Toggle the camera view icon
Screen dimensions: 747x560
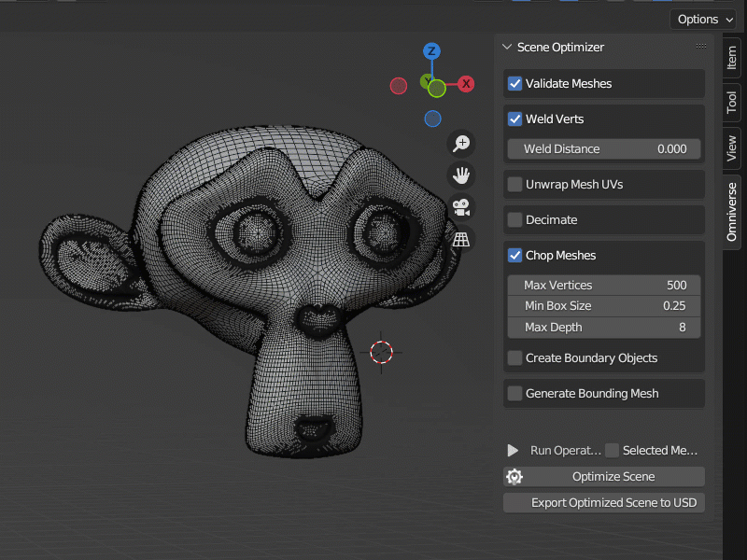pos(461,207)
